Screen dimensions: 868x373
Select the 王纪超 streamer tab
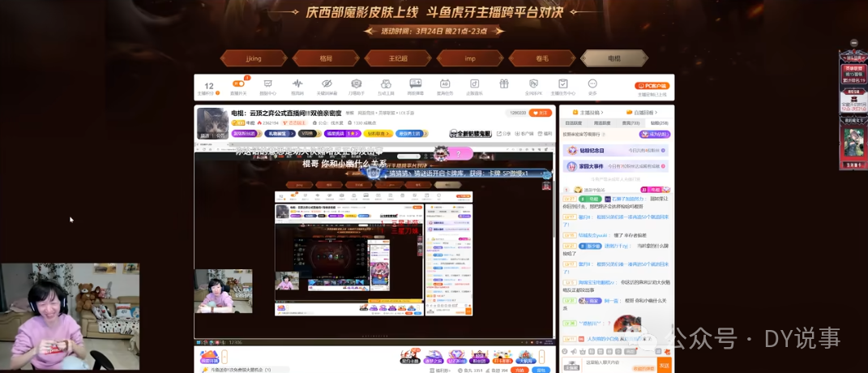tap(397, 58)
